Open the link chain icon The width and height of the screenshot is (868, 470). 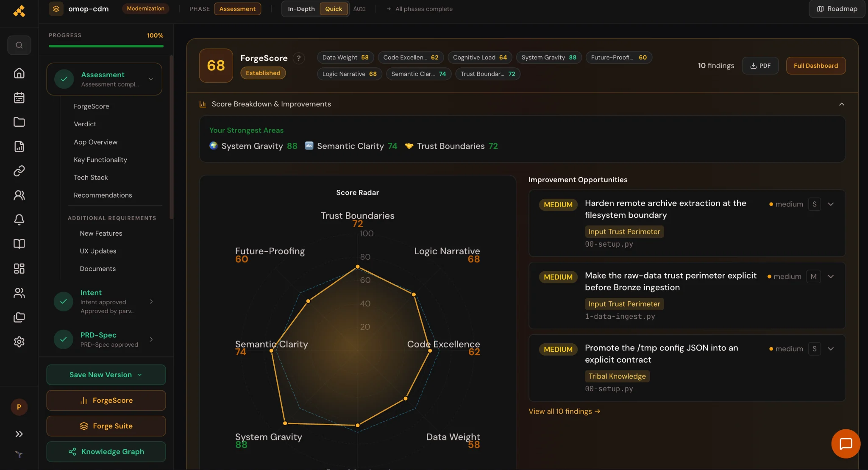coord(19,171)
